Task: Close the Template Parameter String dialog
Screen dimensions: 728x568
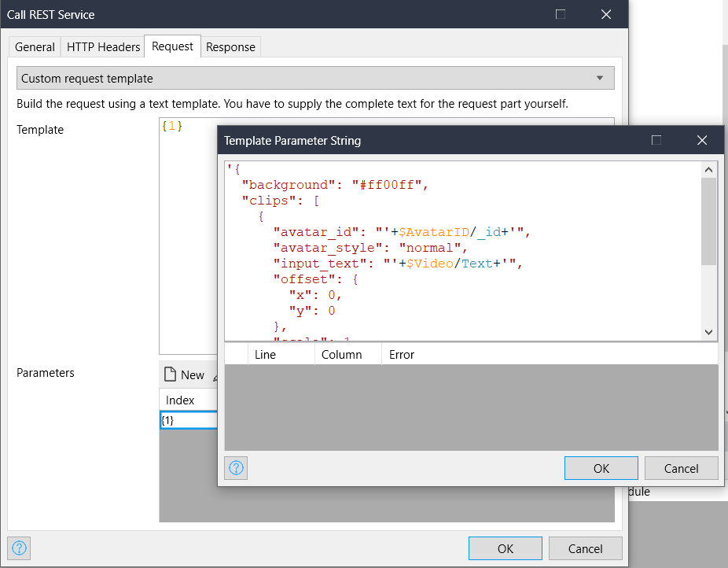Action: point(702,140)
